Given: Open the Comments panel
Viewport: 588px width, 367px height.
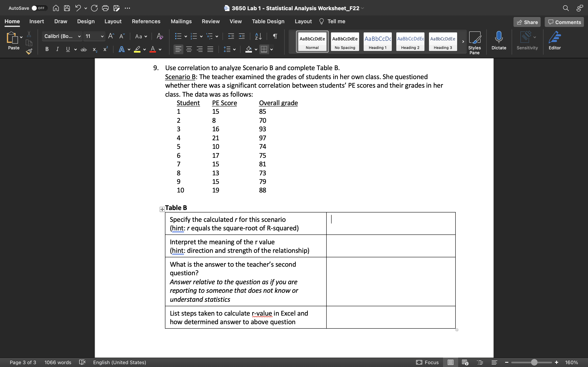Looking at the screenshot, I should (x=564, y=22).
